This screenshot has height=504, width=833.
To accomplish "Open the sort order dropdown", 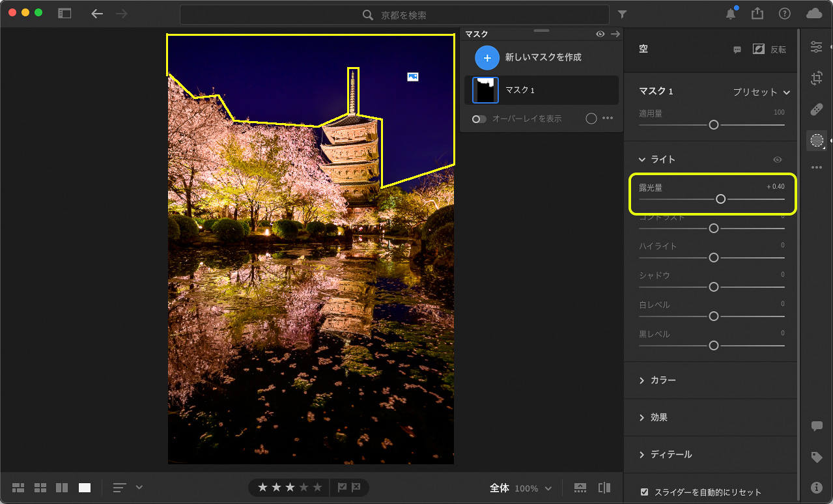I will click(x=128, y=488).
